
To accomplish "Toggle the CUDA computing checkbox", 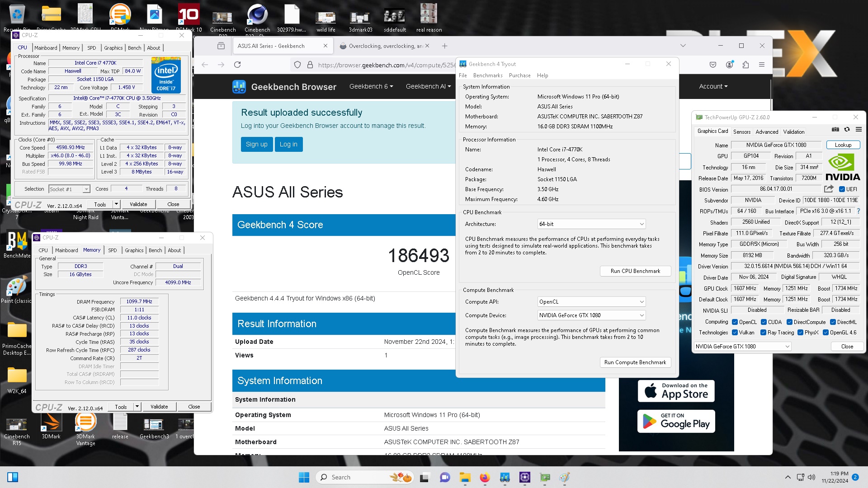I will click(x=764, y=322).
